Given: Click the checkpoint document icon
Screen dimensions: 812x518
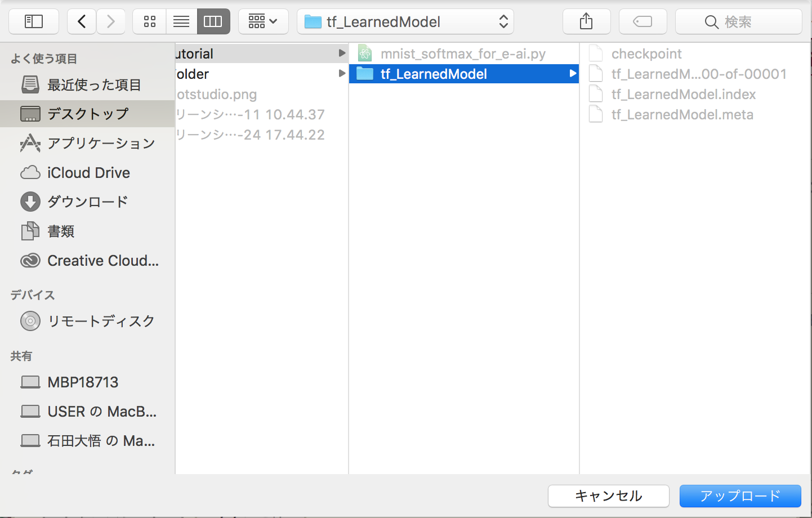Looking at the screenshot, I should click(x=596, y=53).
